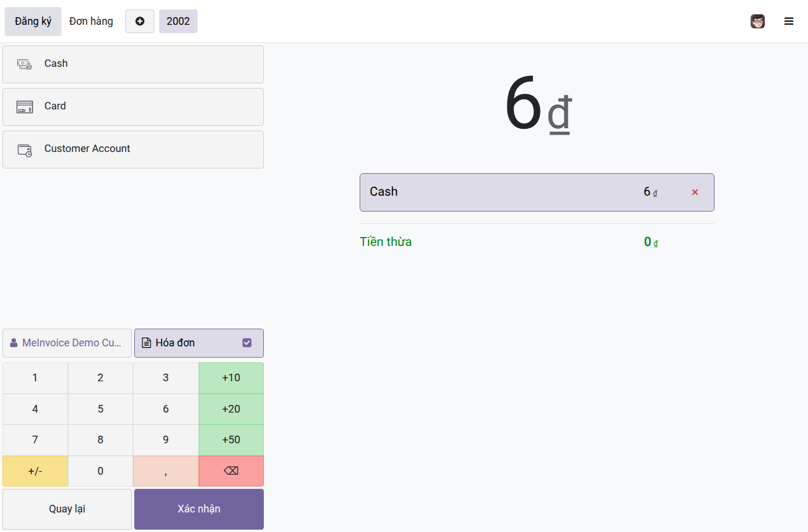Select Cash payment method
Viewport: 808px width, 532px height.
point(133,64)
